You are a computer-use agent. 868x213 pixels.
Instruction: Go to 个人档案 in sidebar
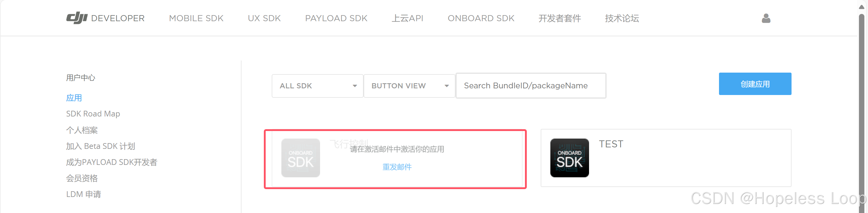(x=82, y=130)
